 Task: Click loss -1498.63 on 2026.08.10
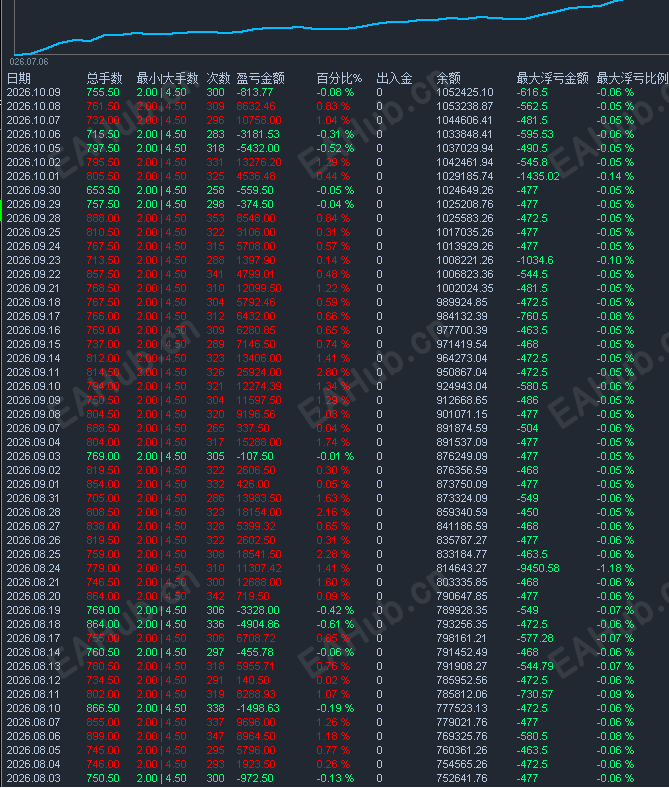258,709
